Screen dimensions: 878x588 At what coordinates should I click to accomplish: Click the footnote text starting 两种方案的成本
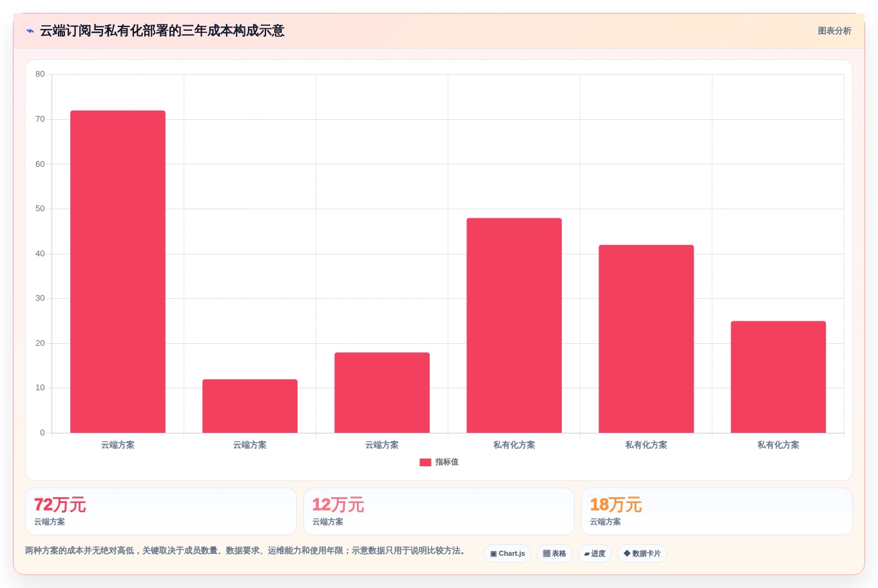tap(247, 551)
